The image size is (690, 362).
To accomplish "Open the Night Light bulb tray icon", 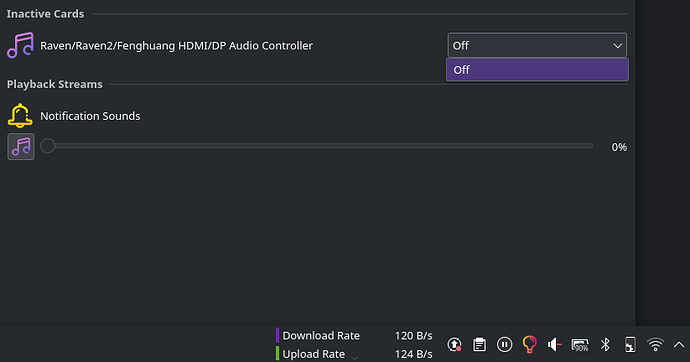I will click(x=529, y=344).
